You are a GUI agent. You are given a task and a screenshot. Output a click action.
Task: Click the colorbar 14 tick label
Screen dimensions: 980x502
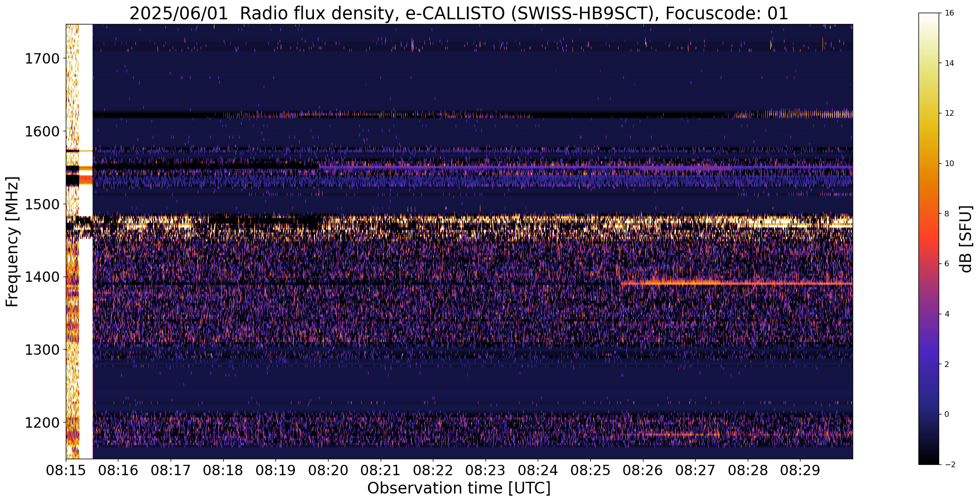pos(949,63)
